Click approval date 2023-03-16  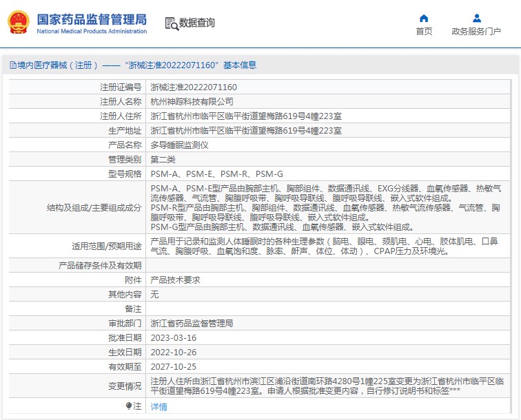coord(173,338)
